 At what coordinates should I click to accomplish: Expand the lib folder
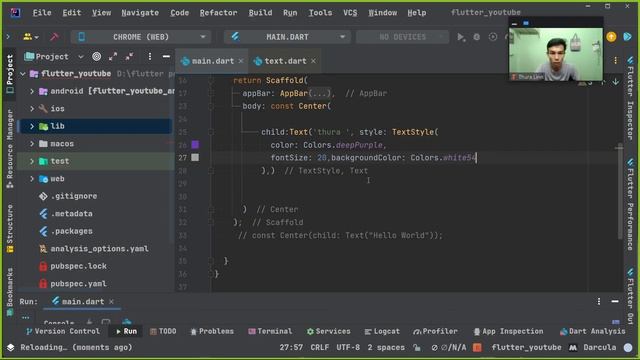pyautogui.click(x=32, y=126)
